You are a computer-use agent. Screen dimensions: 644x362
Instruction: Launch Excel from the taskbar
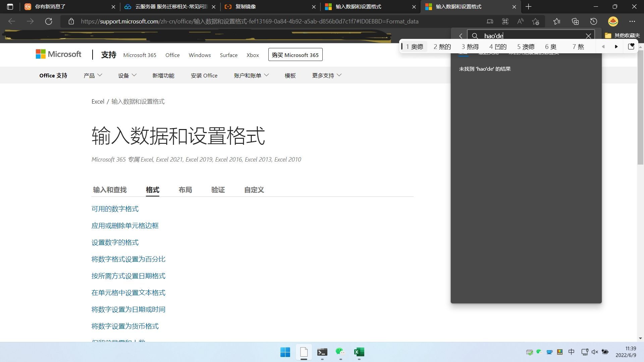pyautogui.click(x=359, y=352)
